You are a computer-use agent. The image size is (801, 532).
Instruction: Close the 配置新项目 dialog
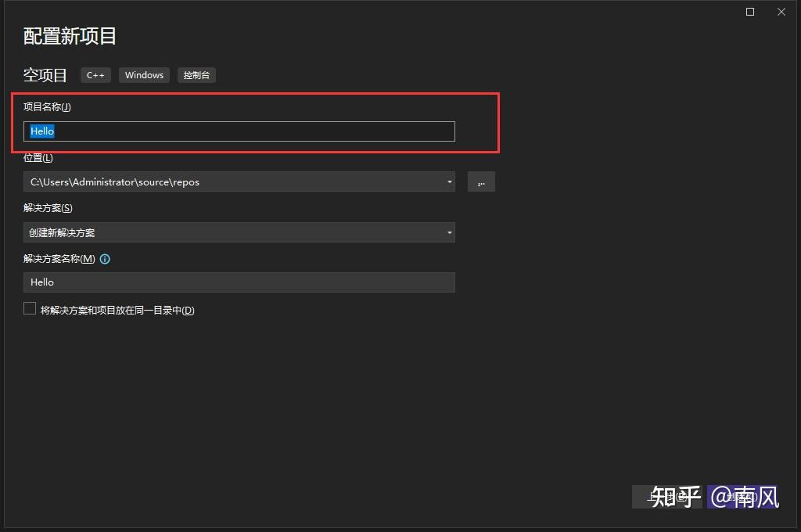781,12
